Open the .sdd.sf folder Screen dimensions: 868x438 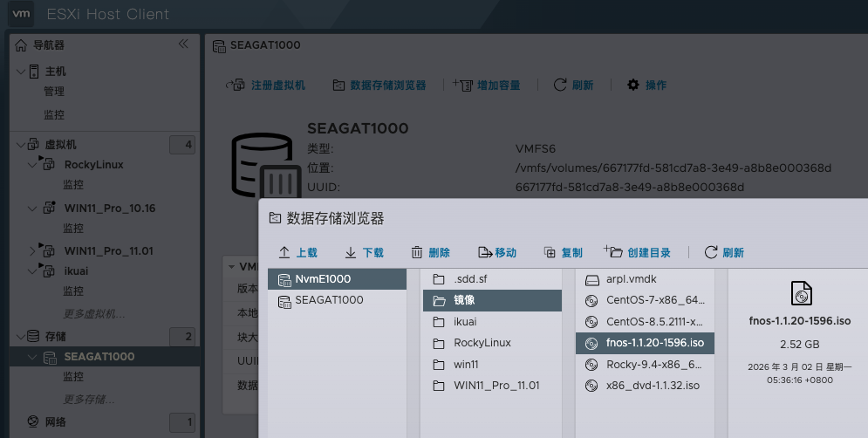tap(492, 279)
